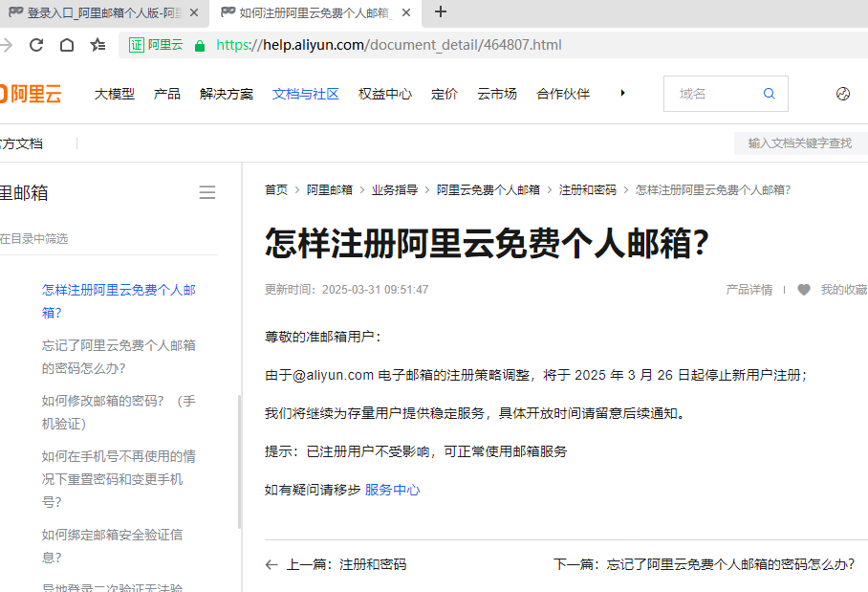Screen dimensions: 868x592
Task: Go to 首页 in breadcrumb
Action: [x=276, y=190]
